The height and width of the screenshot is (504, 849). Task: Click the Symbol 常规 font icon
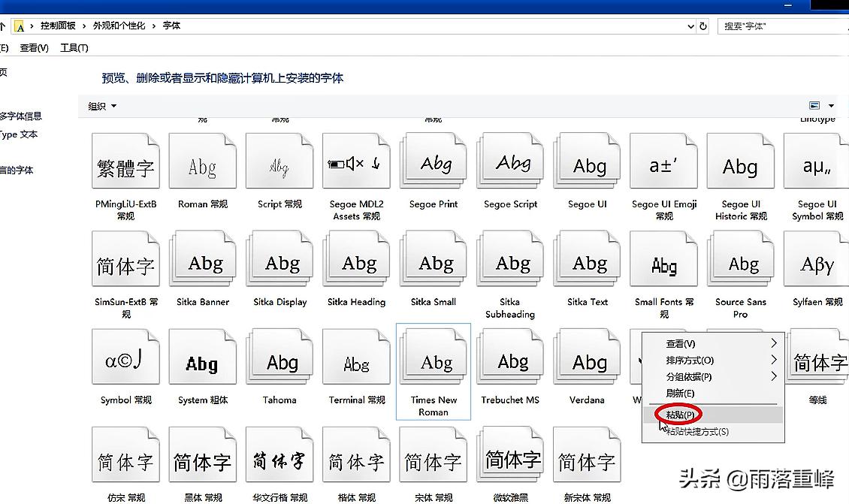[x=125, y=357]
